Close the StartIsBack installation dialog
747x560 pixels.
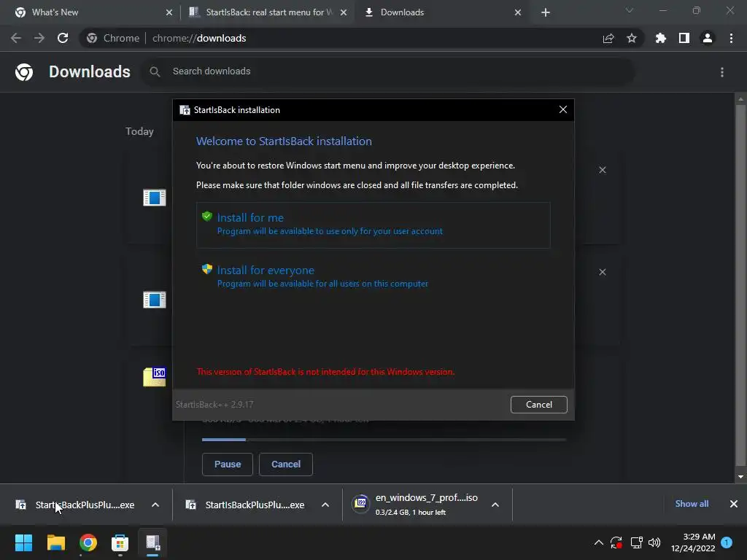tap(562, 109)
